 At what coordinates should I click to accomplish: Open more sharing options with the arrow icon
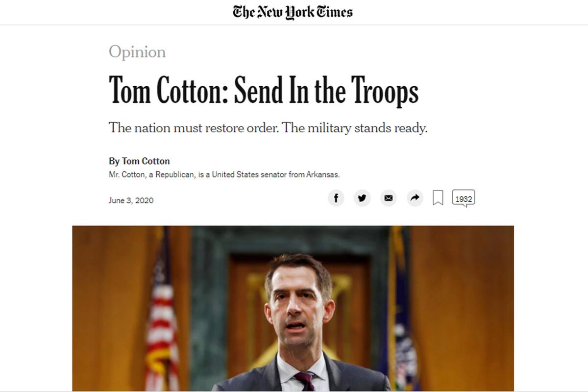pyautogui.click(x=415, y=198)
